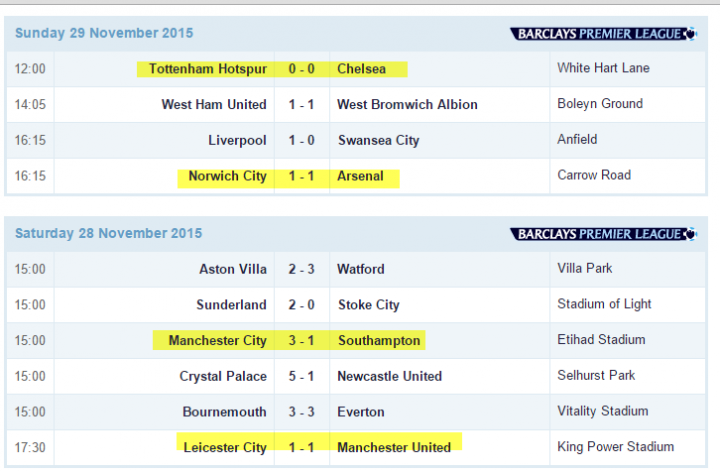Image resolution: width=720 pixels, height=471 pixels.
Task: Select Watford team name
Action: tap(361, 269)
